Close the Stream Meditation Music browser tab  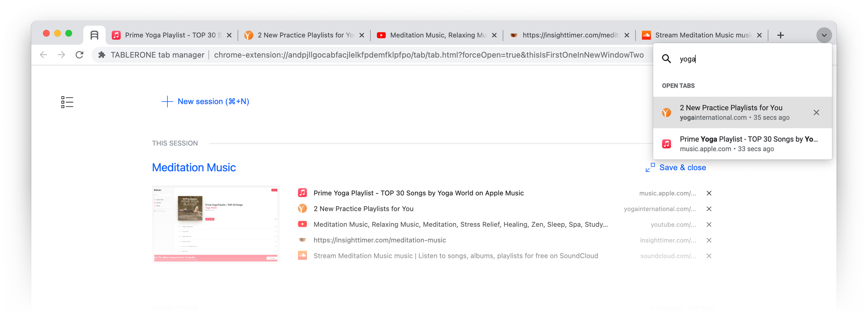pyautogui.click(x=759, y=35)
